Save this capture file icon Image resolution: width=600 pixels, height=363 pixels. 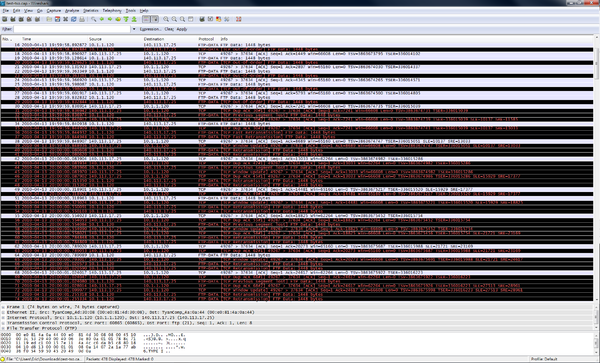tap(57, 19)
